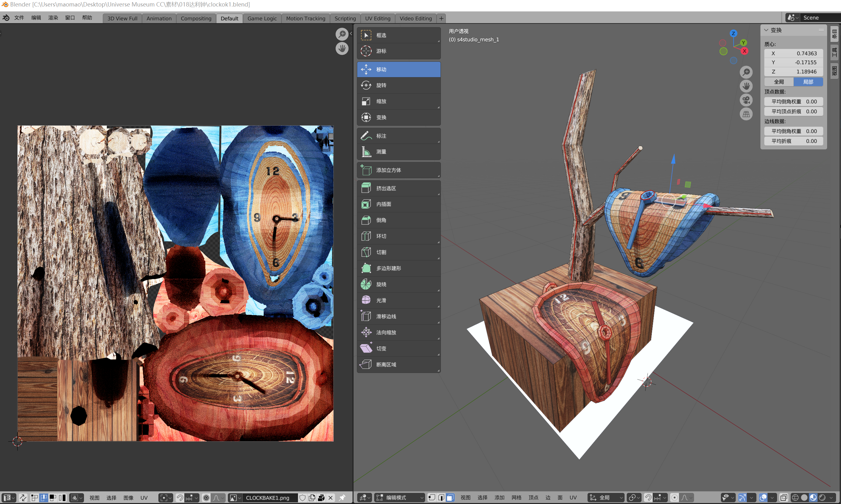Image resolution: width=841 pixels, height=504 pixels.
Task: Toggle proportional editing in 3D viewport
Action: click(x=675, y=498)
